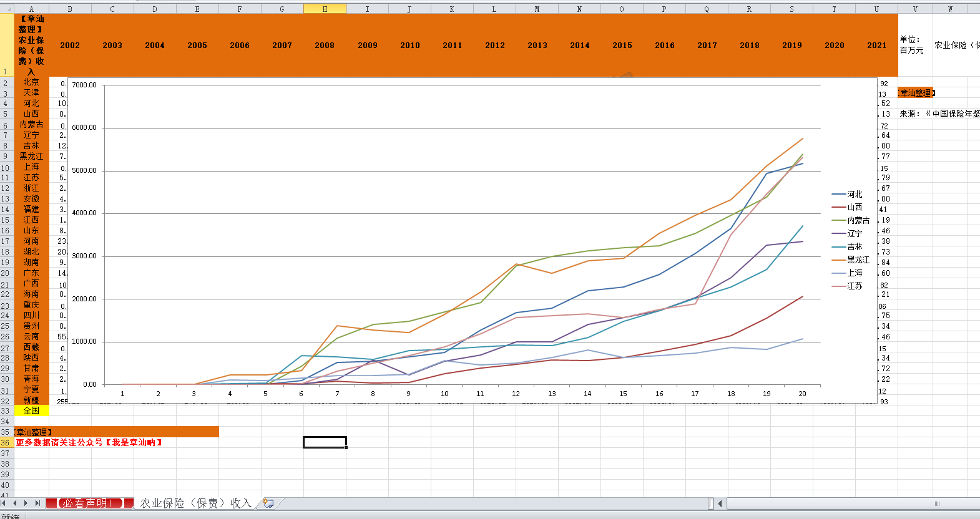Select row 33 header
The height and width of the screenshot is (519, 980).
tap(6, 410)
